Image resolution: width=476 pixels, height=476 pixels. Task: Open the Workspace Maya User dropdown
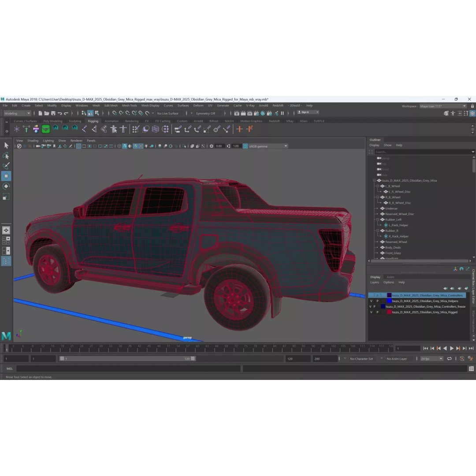(443, 106)
